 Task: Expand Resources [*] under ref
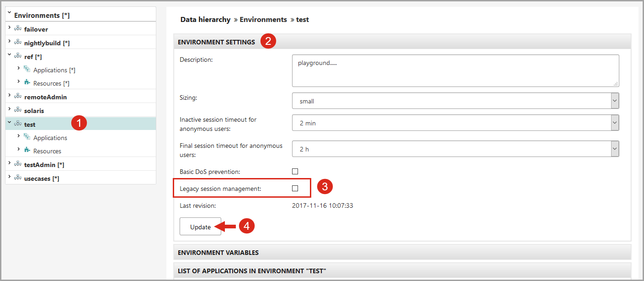click(19, 81)
